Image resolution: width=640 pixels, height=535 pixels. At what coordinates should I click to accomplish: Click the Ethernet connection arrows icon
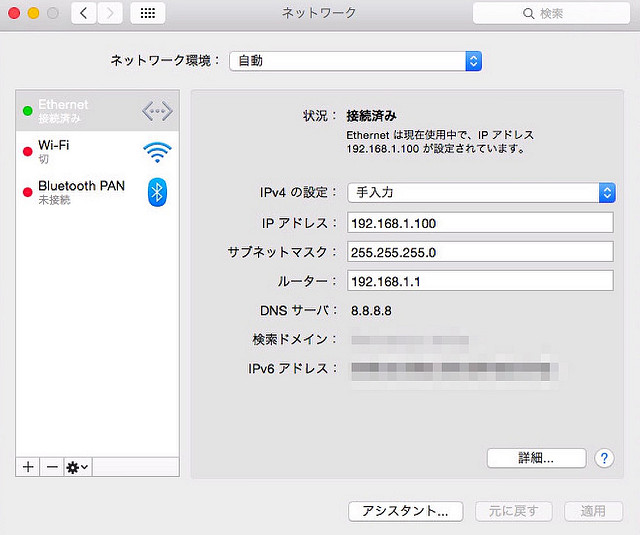[x=157, y=111]
